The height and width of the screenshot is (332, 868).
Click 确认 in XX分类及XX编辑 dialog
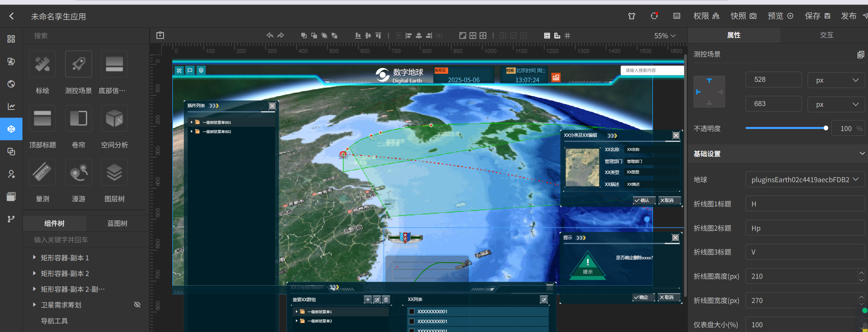point(644,200)
